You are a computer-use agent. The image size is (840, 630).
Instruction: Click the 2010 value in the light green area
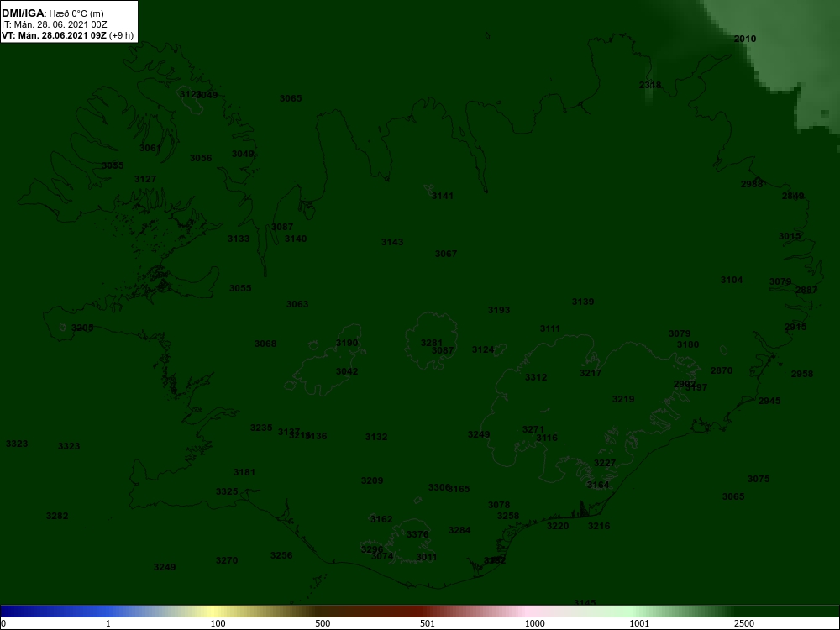[744, 39]
